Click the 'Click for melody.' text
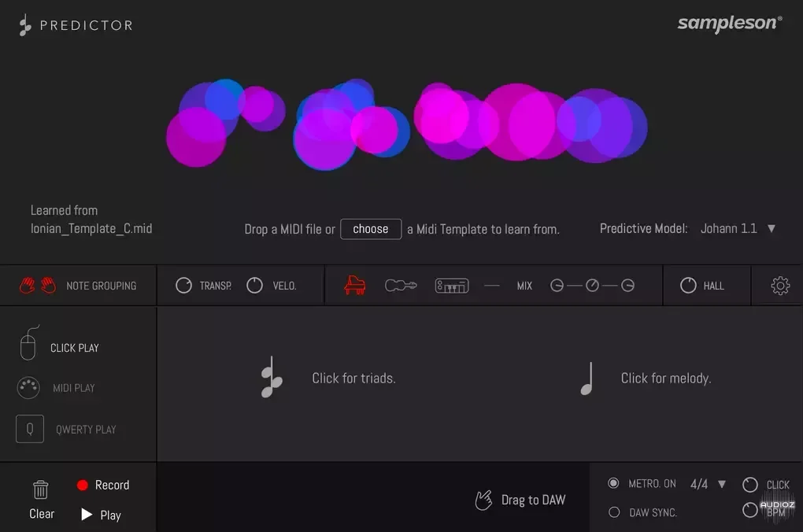 click(x=666, y=379)
